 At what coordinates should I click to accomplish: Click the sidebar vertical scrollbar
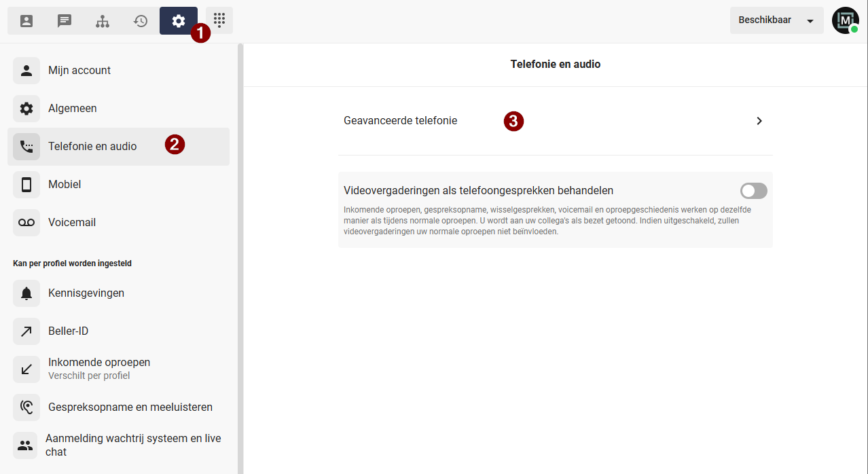240,258
